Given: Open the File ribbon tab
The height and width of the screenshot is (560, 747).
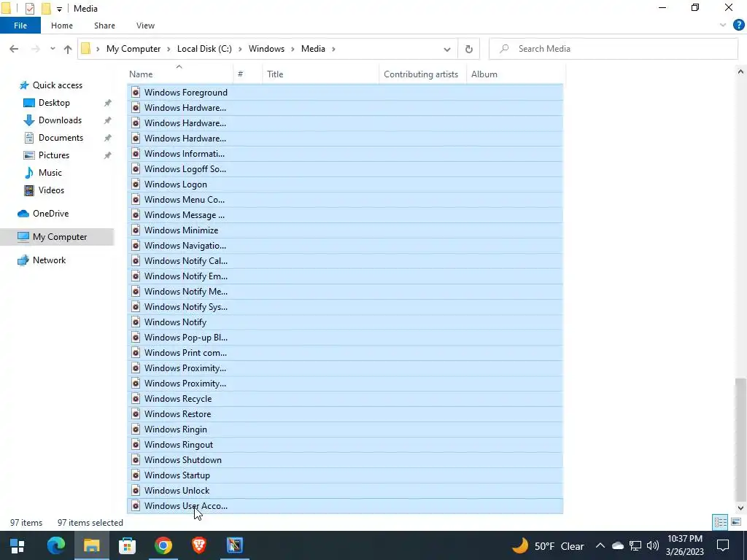Looking at the screenshot, I should pyautogui.click(x=20, y=26).
